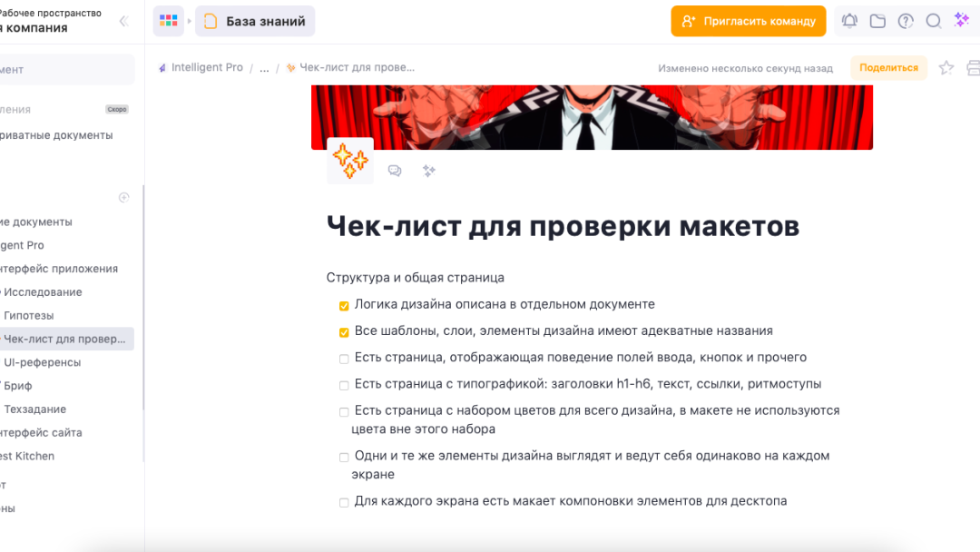Check 'Для каждого экрана есть макает' item
The width and height of the screenshot is (980, 552).
tap(344, 502)
